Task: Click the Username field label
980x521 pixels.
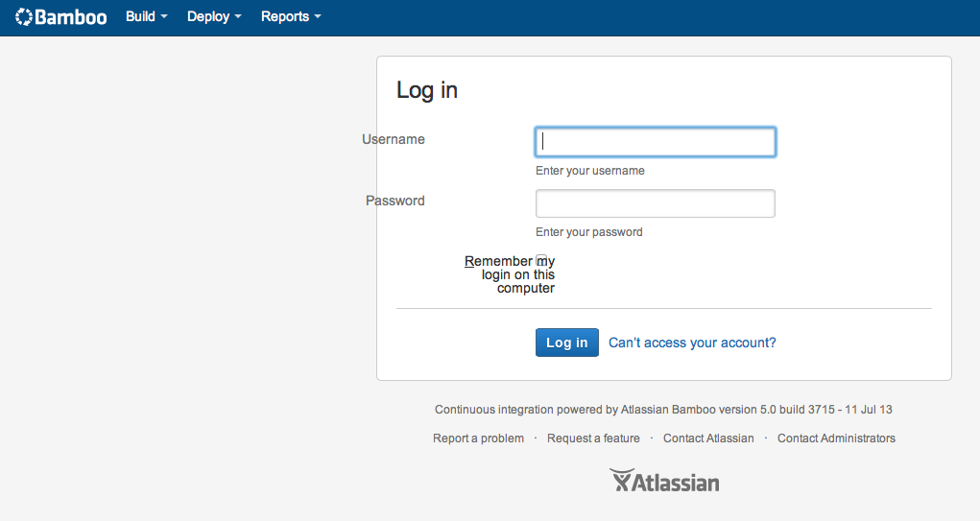Action: tap(394, 139)
